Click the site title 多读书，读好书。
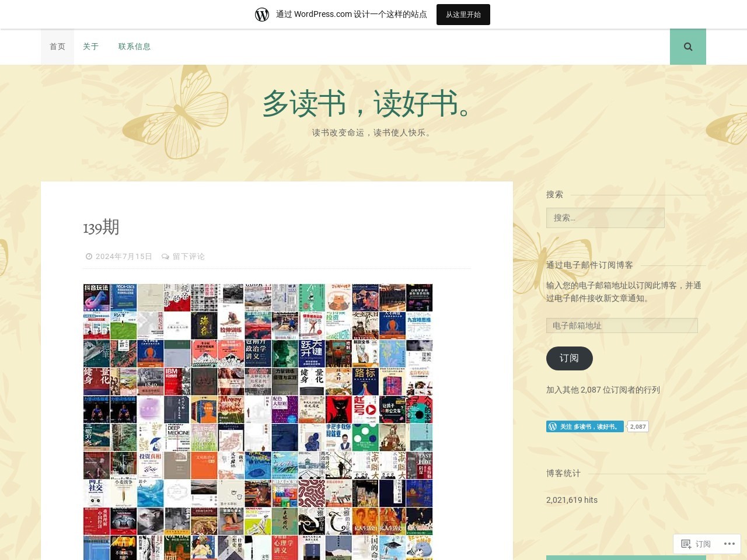Screen dimensions: 747x560 373,103
